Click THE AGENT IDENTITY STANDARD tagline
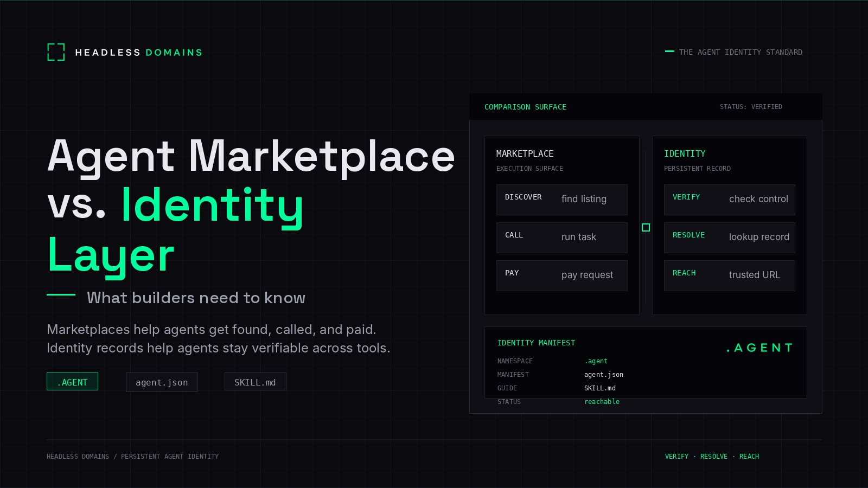This screenshot has width=868, height=488. (741, 52)
